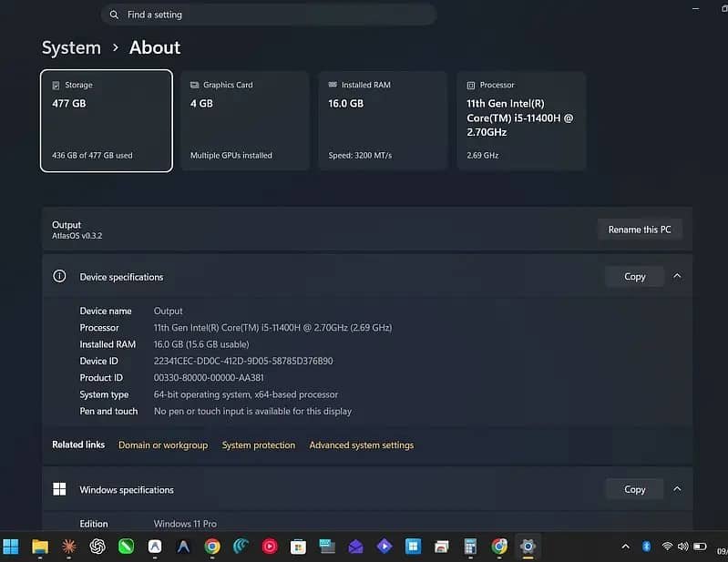Viewport: 728px width, 562px height.
Task: Open the first Google Chrome taskbar icon
Action: pyautogui.click(x=212, y=547)
